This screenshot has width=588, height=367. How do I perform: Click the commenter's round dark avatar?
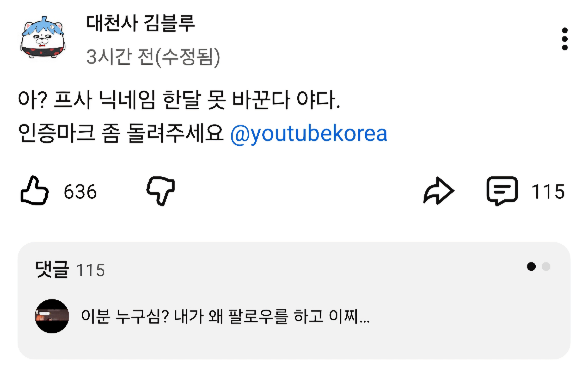point(52,316)
